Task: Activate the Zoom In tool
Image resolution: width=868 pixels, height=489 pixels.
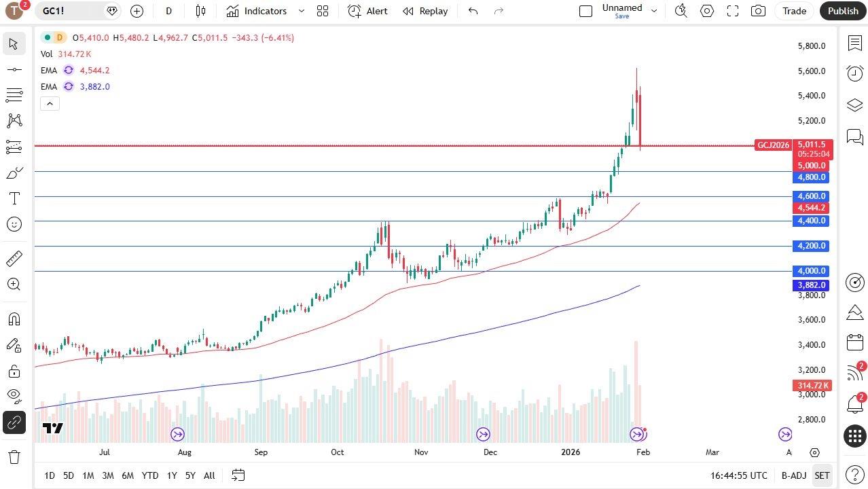Action: point(14,284)
